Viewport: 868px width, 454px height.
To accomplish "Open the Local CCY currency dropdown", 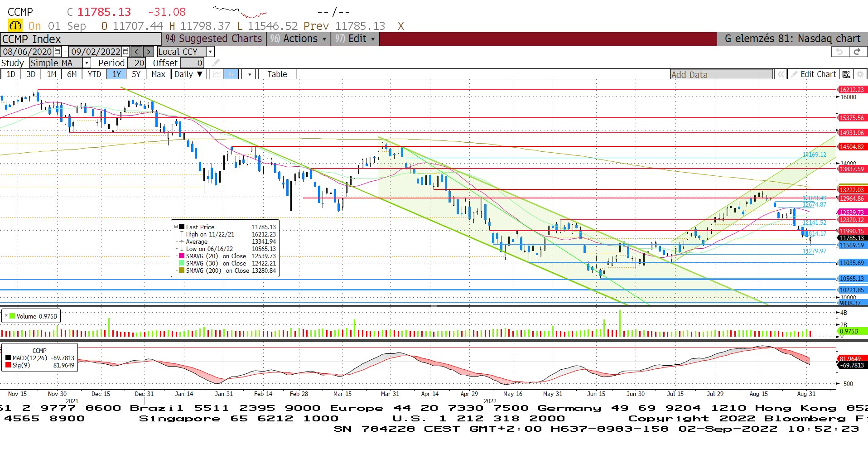I will pyautogui.click(x=210, y=52).
